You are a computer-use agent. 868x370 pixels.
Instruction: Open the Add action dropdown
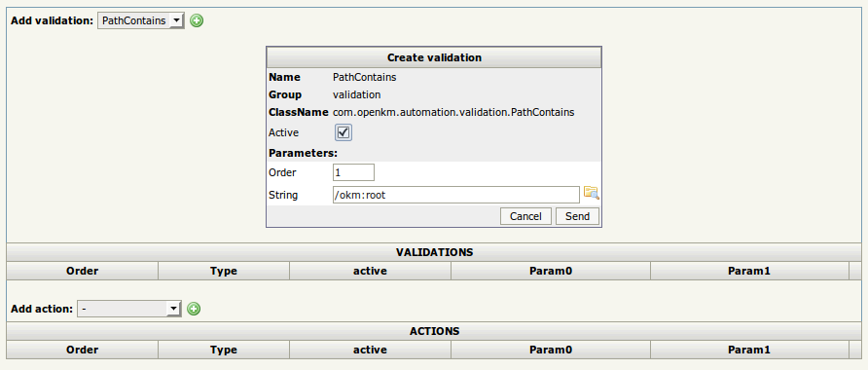[129, 309]
